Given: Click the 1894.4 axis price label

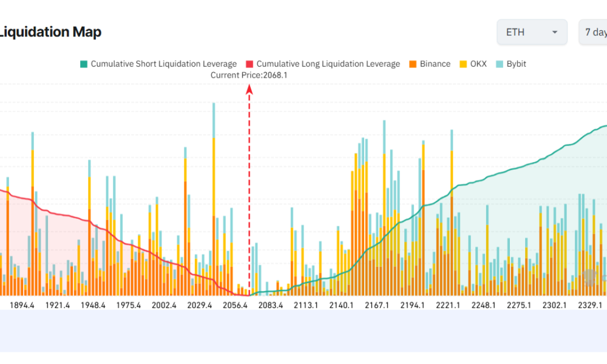Looking at the screenshot, I should coord(23,305).
